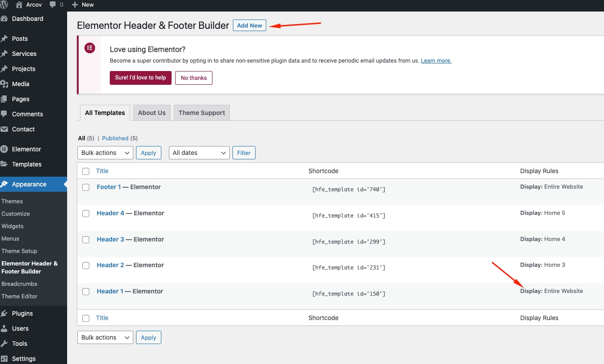Screen dimensions: 604x364
Task: Open Contact via its envelope icon
Action: click(4, 129)
